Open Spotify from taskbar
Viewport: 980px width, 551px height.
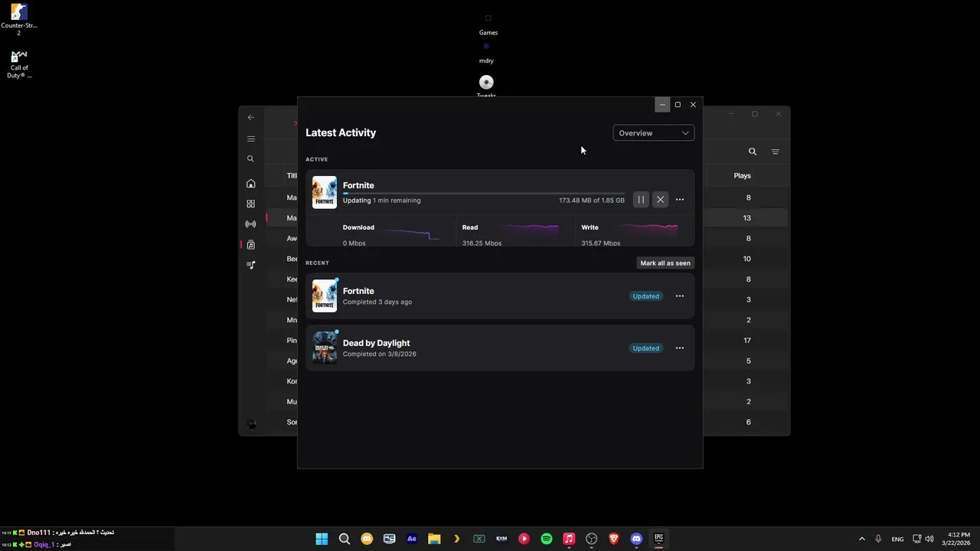click(x=547, y=539)
